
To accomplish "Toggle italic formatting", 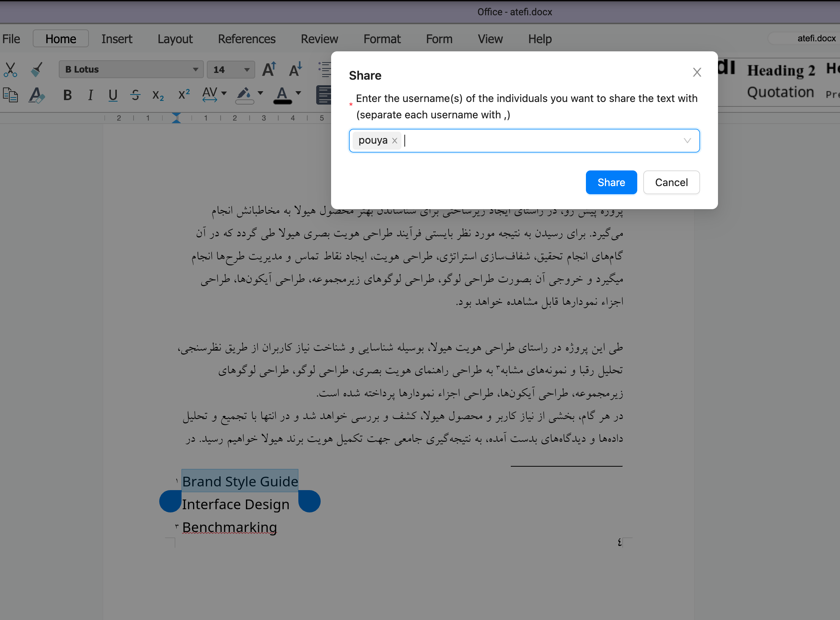I will click(90, 95).
